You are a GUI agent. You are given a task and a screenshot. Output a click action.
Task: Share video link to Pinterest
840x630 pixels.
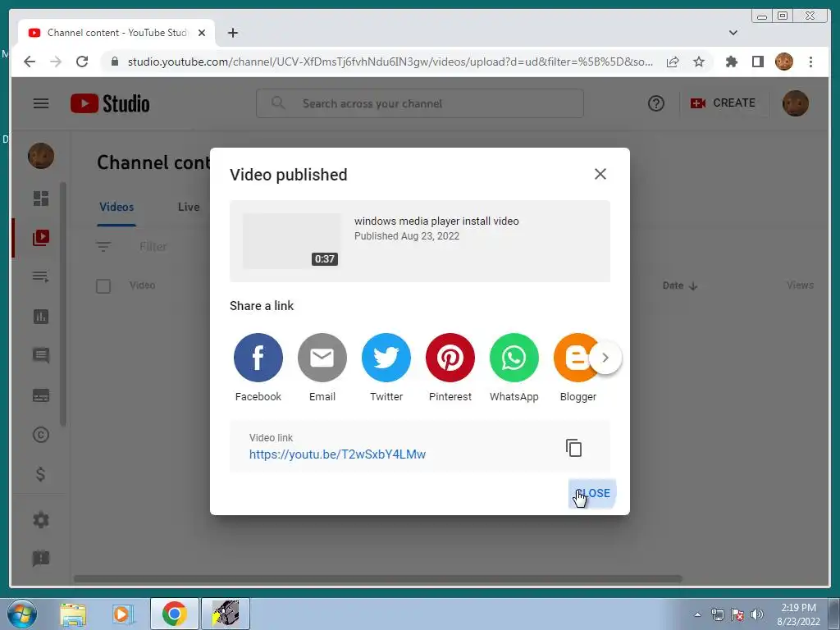(x=450, y=358)
